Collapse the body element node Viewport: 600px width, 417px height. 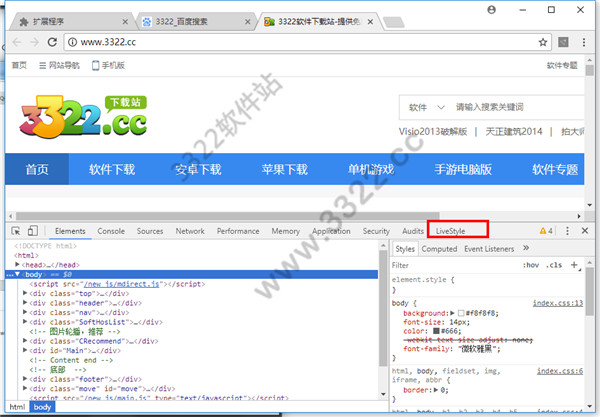click(17, 274)
